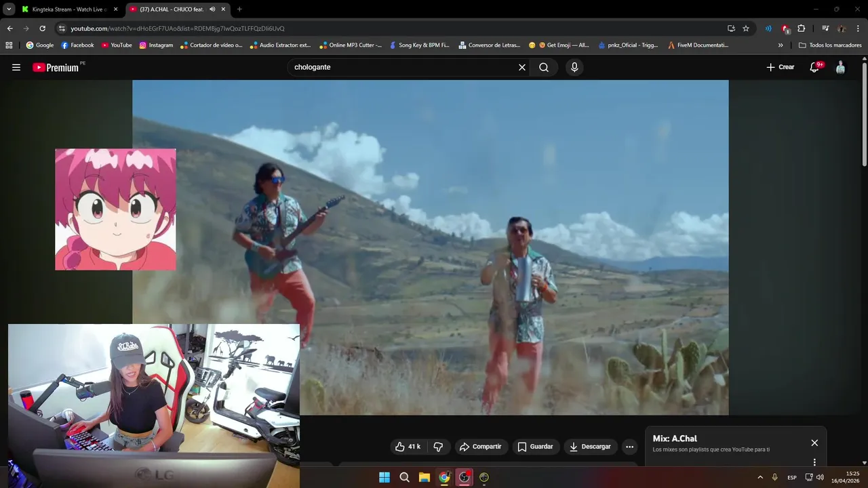Switch to Kingteka Stream tab
868x488 pixels.
click(x=70, y=9)
